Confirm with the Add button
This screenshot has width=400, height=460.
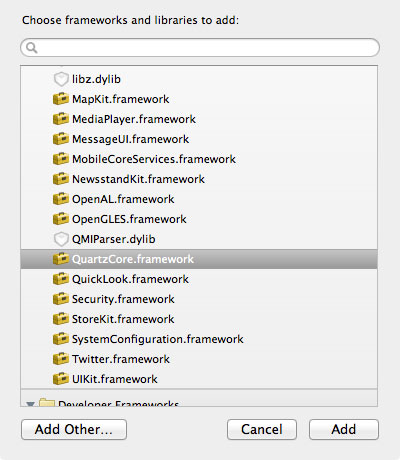tap(344, 429)
